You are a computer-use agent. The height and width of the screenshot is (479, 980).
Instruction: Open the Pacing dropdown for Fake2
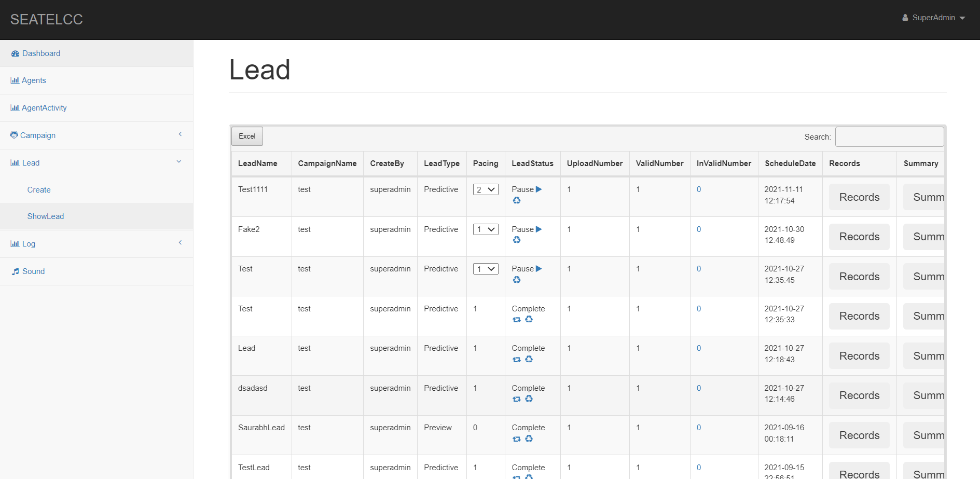click(486, 229)
